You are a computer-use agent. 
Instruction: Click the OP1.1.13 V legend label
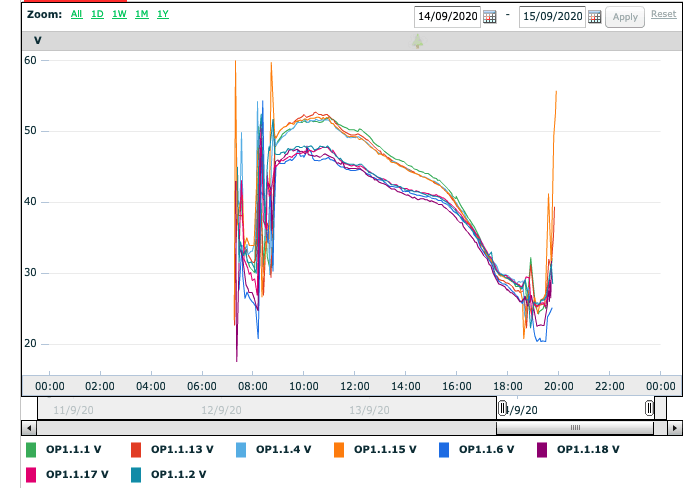click(182, 449)
